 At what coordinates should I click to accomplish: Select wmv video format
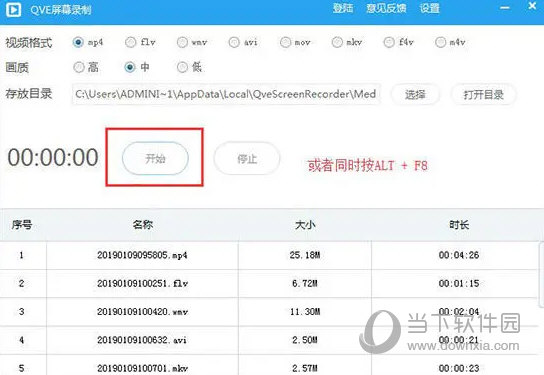(x=182, y=42)
